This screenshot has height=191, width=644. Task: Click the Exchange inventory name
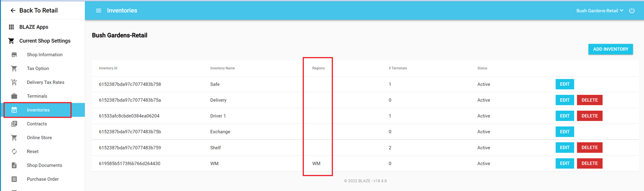tap(220, 132)
